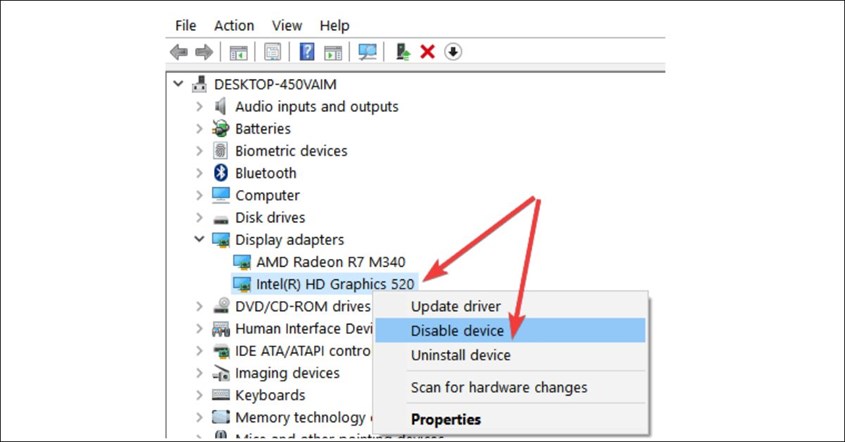Screen dimensions: 845x442
Task: Select Update driver in context menu
Action: click(456, 306)
